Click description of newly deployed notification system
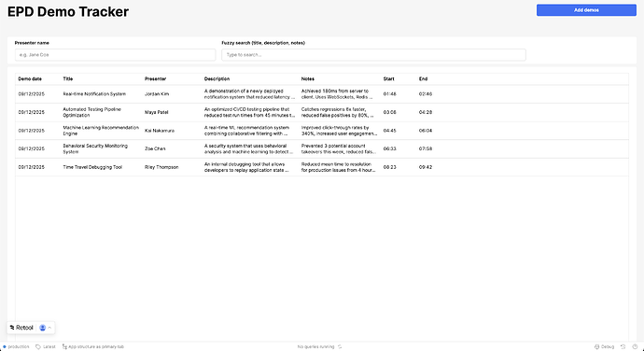Viewport: 644px width, 351px height. (250, 94)
